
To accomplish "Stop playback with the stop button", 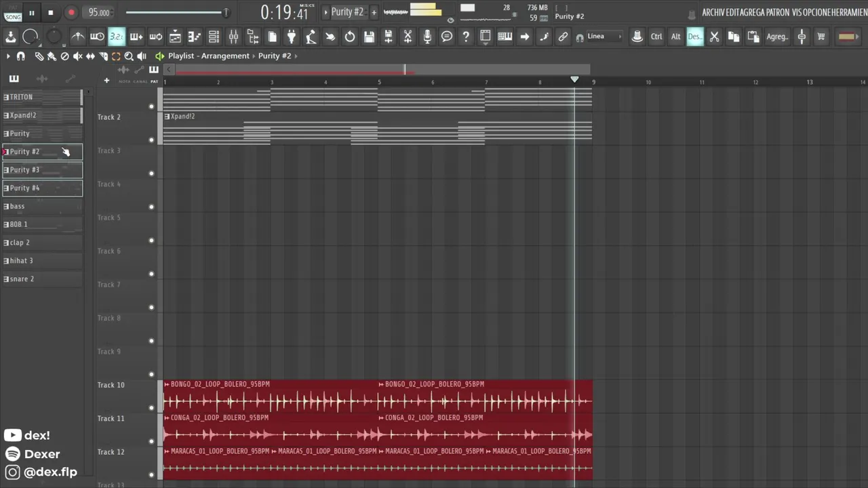I will click(50, 13).
